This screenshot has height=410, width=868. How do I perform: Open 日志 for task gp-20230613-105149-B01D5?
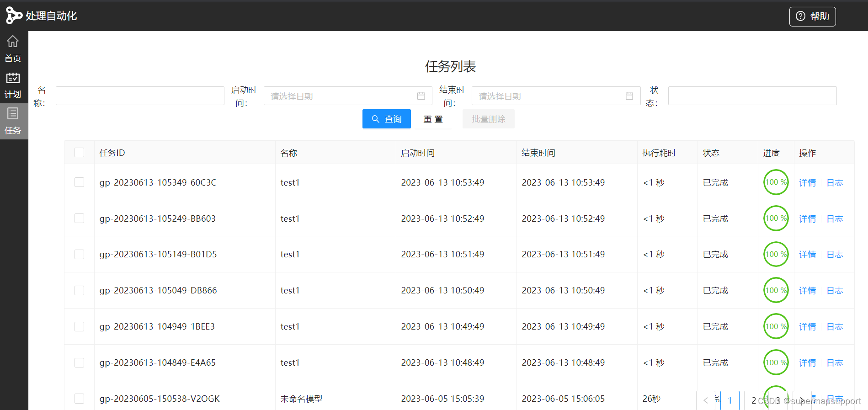(x=835, y=254)
